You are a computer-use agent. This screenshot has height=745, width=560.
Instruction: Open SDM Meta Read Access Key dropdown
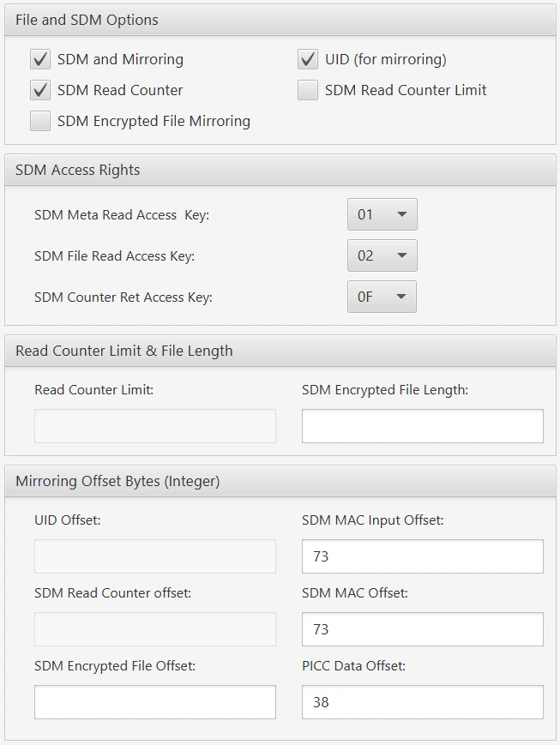pos(382,214)
